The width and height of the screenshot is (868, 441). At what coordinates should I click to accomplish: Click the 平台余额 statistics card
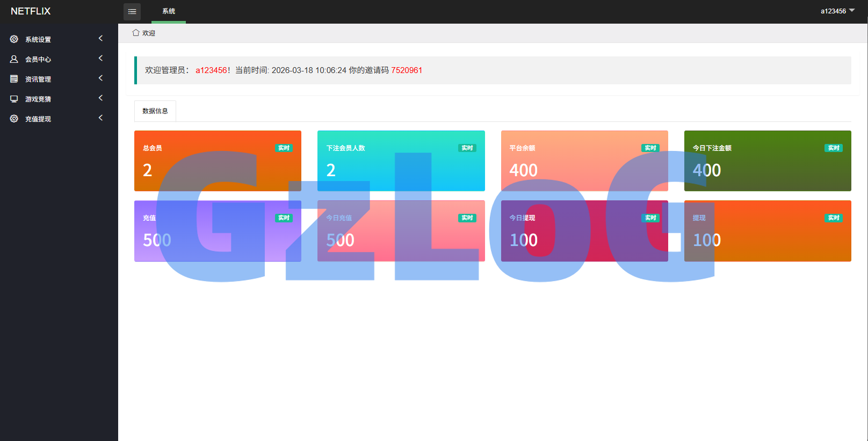pyautogui.click(x=584, y=161)
